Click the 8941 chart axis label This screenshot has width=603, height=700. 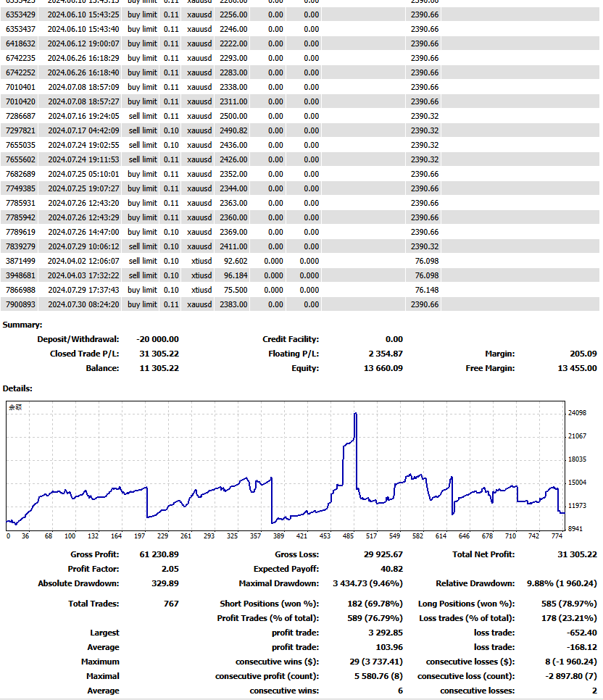(x=575, y=528)
